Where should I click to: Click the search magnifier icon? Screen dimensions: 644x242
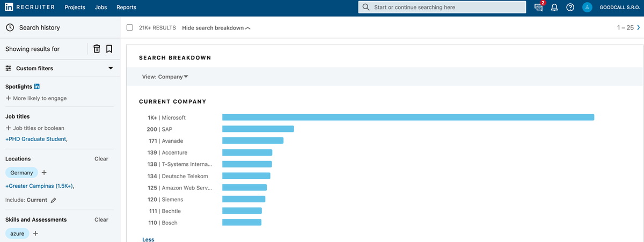(366, 8)
